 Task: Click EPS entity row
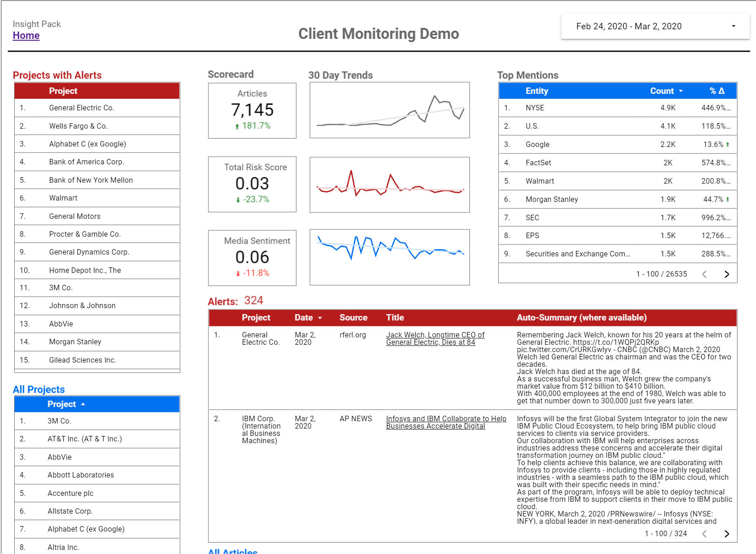618,236
